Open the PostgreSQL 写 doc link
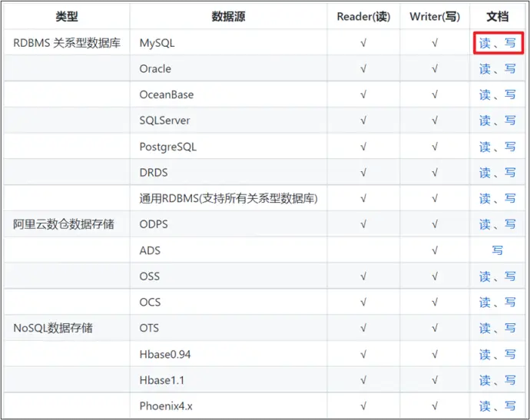This screenshot has height=420, width=530. pos(510,147)
